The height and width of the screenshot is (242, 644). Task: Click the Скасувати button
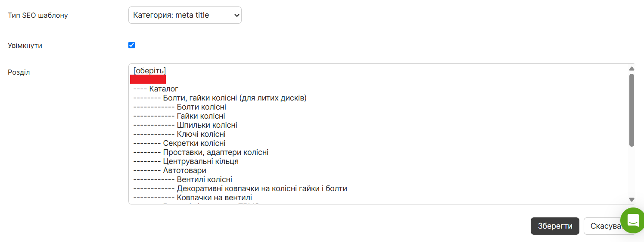coord(607,226)
